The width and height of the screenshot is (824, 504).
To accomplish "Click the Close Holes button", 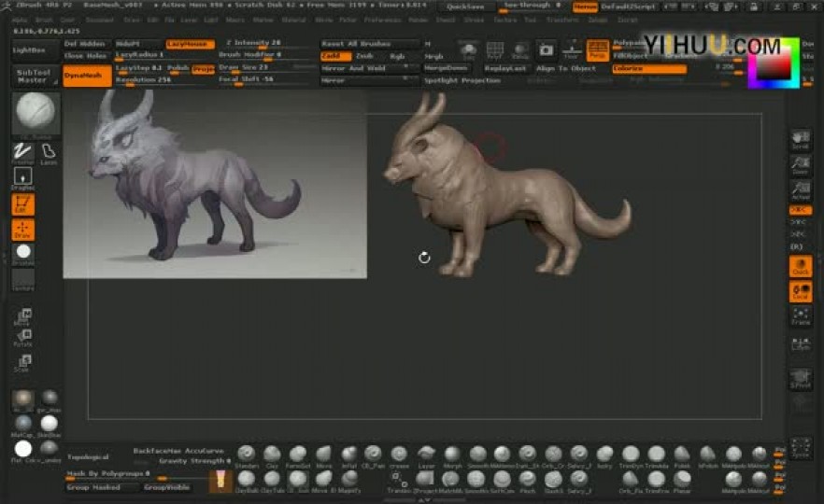I will [85, 56].
